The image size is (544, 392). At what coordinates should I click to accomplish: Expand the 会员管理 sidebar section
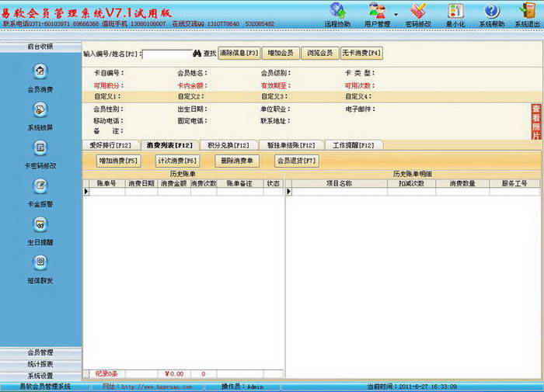coord(40,352)
